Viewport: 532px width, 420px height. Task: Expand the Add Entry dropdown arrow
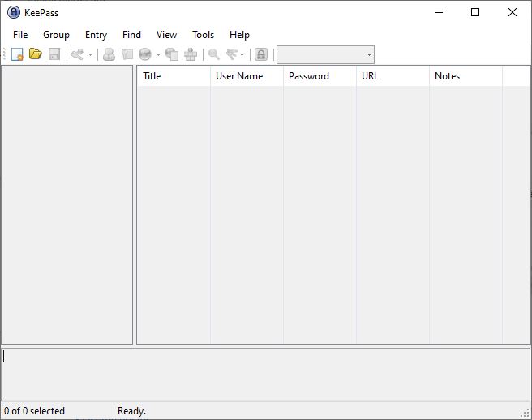90,54
